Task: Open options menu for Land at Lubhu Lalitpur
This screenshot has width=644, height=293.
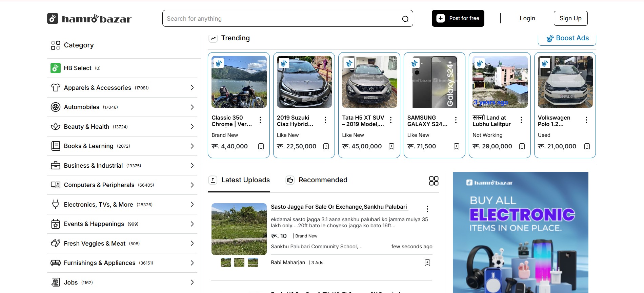Action: 521,120
